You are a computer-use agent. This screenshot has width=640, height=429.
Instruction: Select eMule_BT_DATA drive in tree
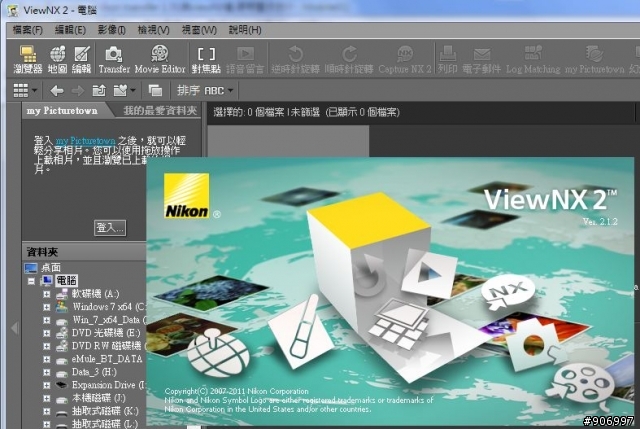pos(107,359)
